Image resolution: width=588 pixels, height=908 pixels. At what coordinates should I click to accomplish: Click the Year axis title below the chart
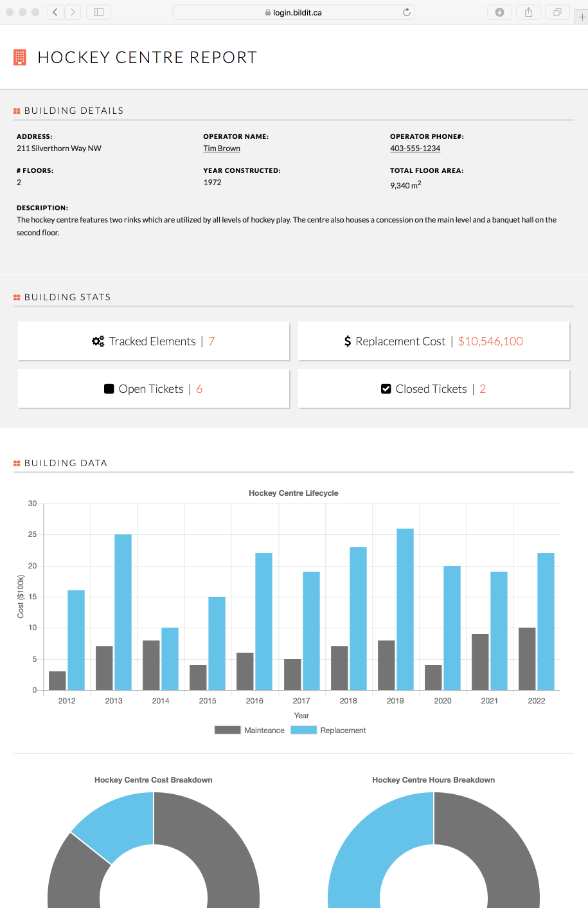coord(301,716)
